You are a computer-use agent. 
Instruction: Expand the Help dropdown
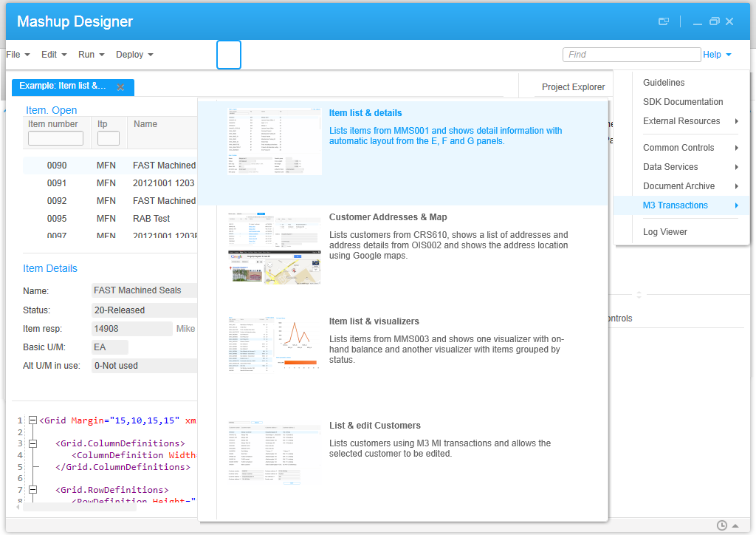click(x=717, y=55)
